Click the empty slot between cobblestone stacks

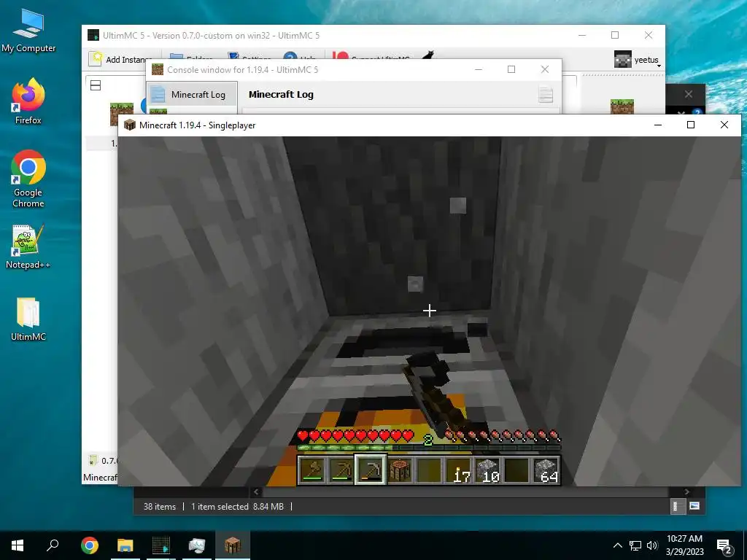(x=517, y=470)
